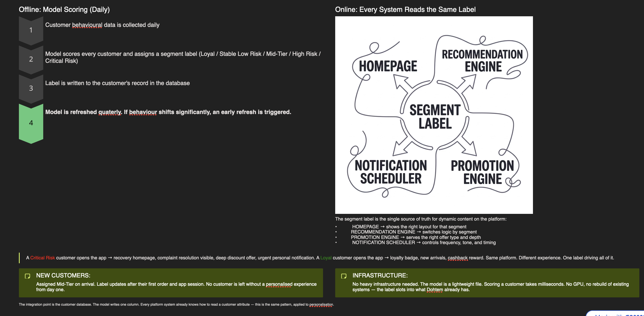Image resolution: width=644 pixels, height=316 pixels.
Task: Click the step 2 chevron block
Action: [x=31, y=59]
